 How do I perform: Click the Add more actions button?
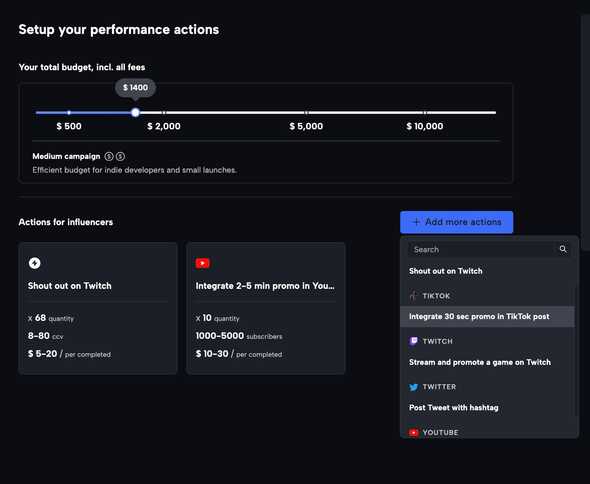pos(456,222)
